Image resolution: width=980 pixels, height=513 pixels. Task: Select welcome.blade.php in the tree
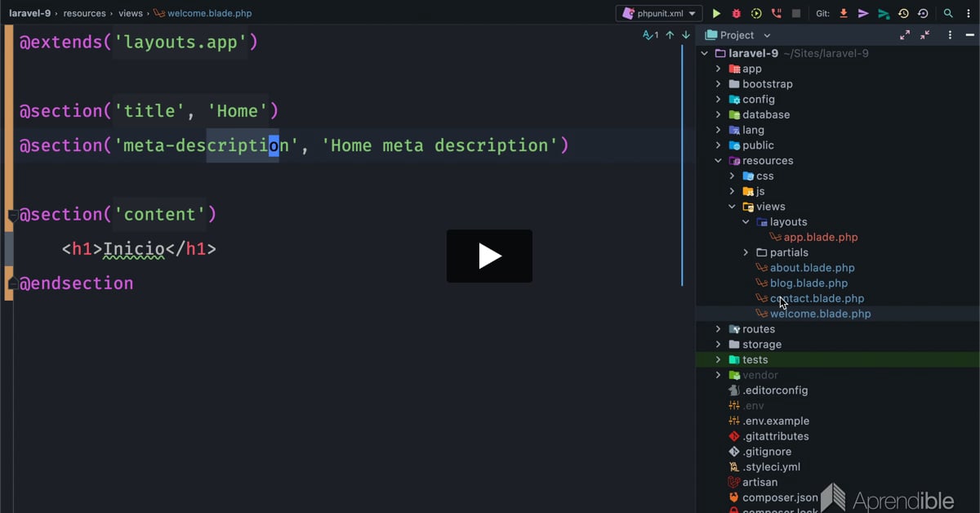tap(821, 314)
